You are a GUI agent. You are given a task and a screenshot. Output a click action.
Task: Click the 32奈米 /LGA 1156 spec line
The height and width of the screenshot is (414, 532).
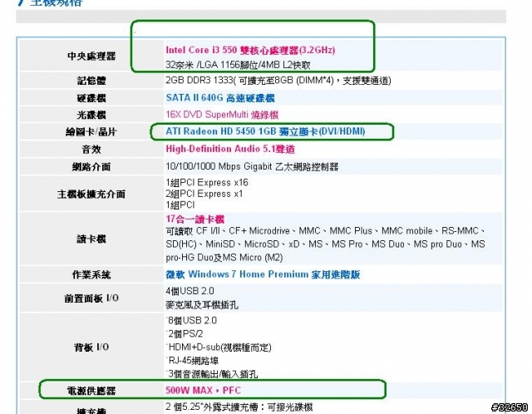pyautogui.click(x=238, y=65)
